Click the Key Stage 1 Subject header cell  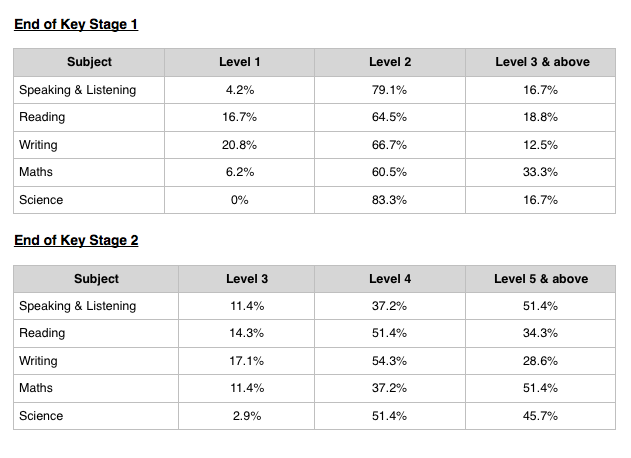89,62
